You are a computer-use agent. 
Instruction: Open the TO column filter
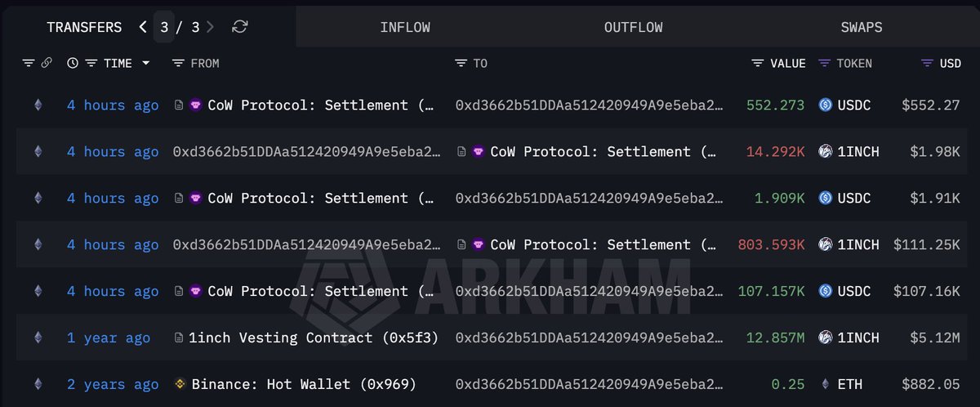click(461, 63)
